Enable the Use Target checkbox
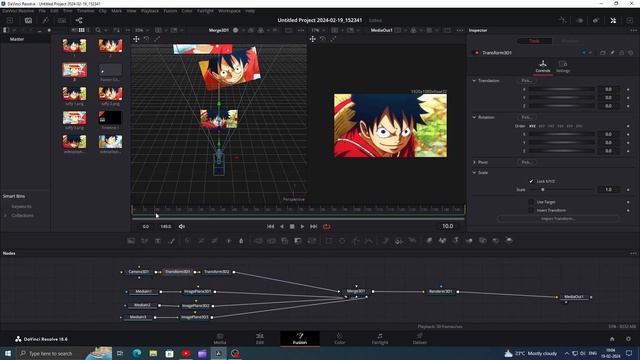This screenshot has height=360, width=640. pyautogui.click(x=531, y=202)
